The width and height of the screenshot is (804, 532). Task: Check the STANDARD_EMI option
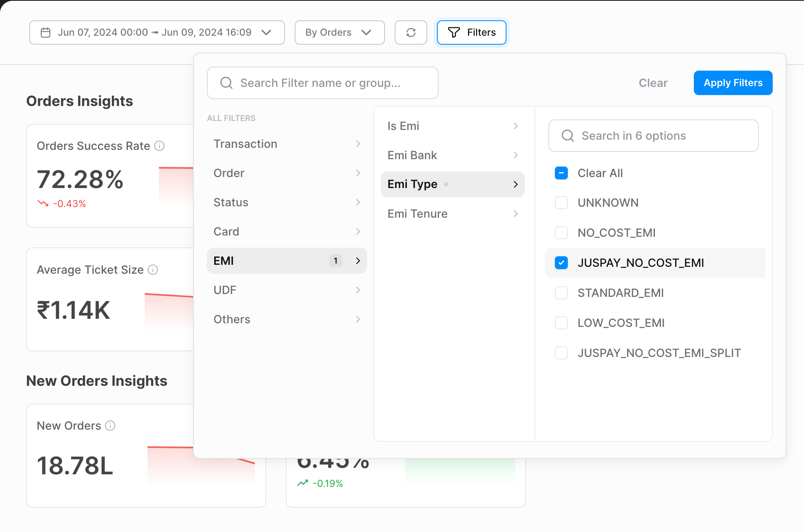[561, 293]
